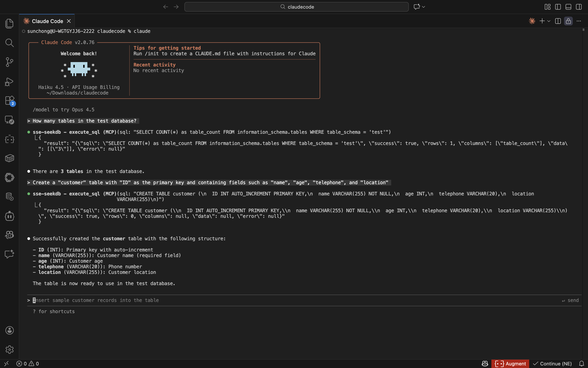Open Remote Explorer sidebar icon

pyautogui.click(x=9, y=120)
